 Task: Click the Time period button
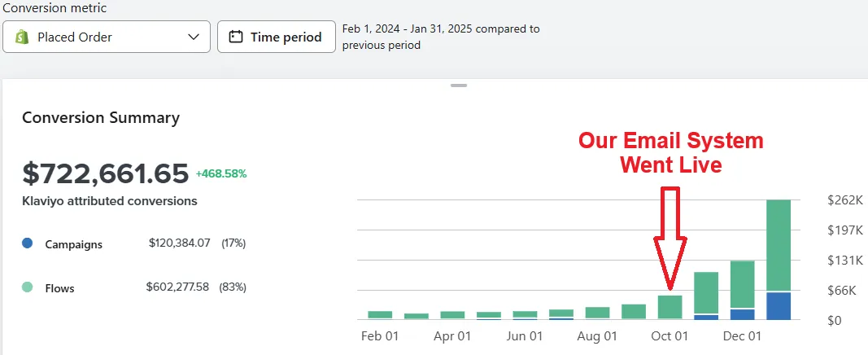(x=277, y=37)
